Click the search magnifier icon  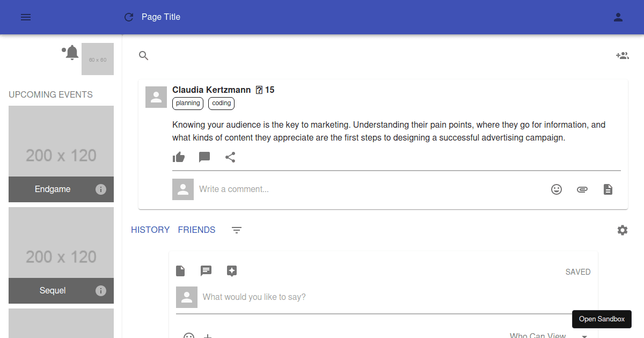coord(143,56)
